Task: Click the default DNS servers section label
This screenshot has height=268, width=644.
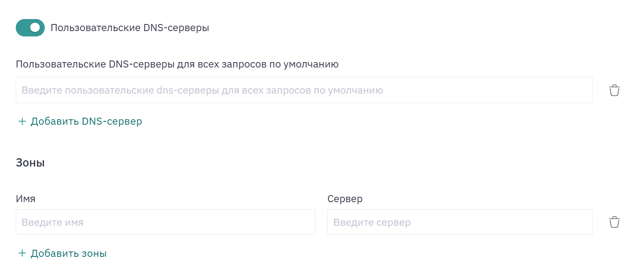Action: [x=177, y=64]
